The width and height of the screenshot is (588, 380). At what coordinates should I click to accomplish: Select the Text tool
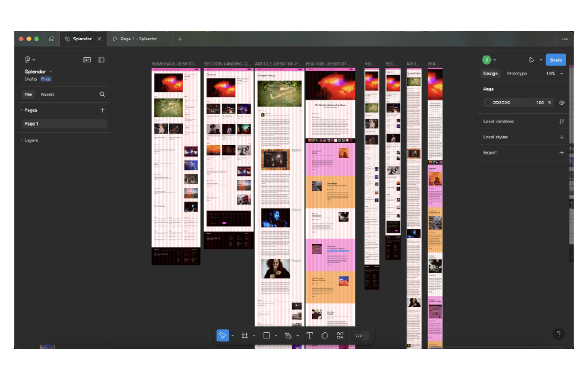pos(310,336)
